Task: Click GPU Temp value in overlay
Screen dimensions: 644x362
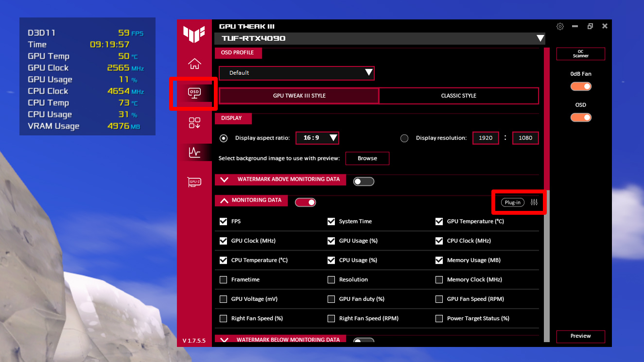Action: tap(124, 56)
